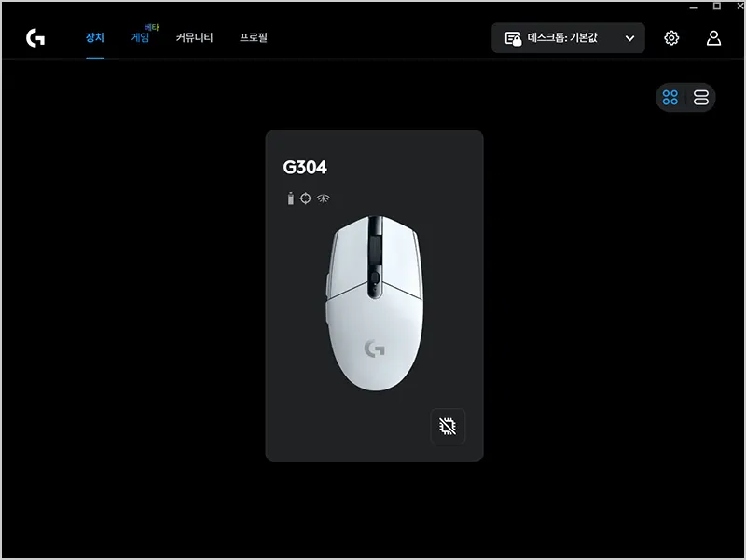Select the 장치 tab
This screenshot has height=560, width=746.
95,37
